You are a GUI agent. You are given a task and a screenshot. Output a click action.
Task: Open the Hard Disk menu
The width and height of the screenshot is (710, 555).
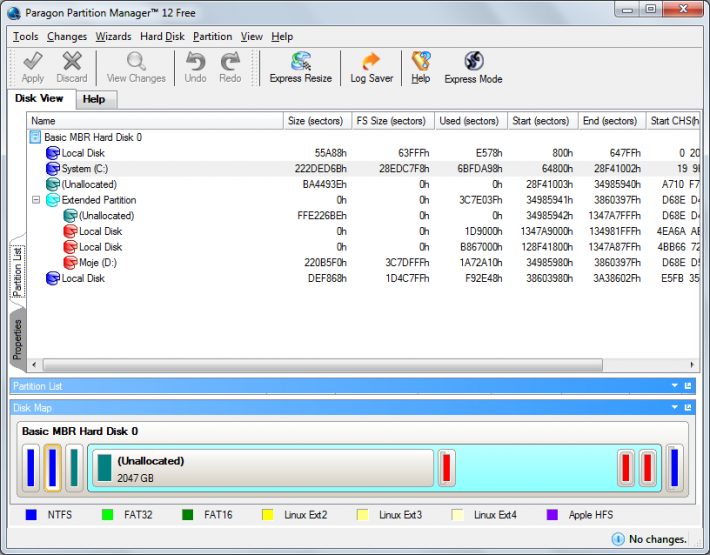point(162,37)
